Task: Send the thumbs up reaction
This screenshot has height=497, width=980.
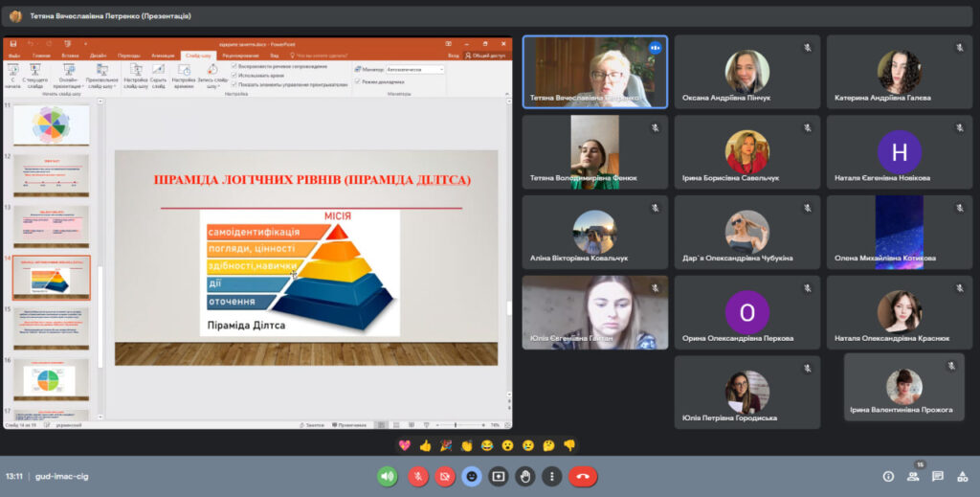Action: pyautogui.click(x=425, y=445)
